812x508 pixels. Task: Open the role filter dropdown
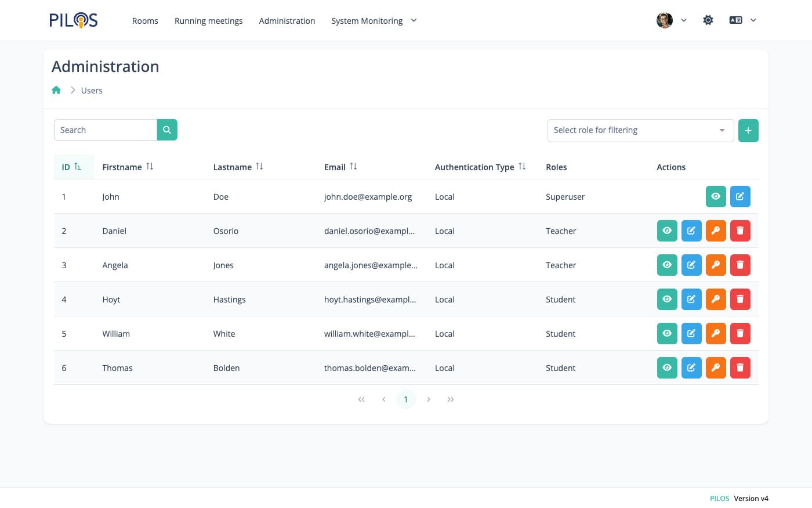click(640, 131)
